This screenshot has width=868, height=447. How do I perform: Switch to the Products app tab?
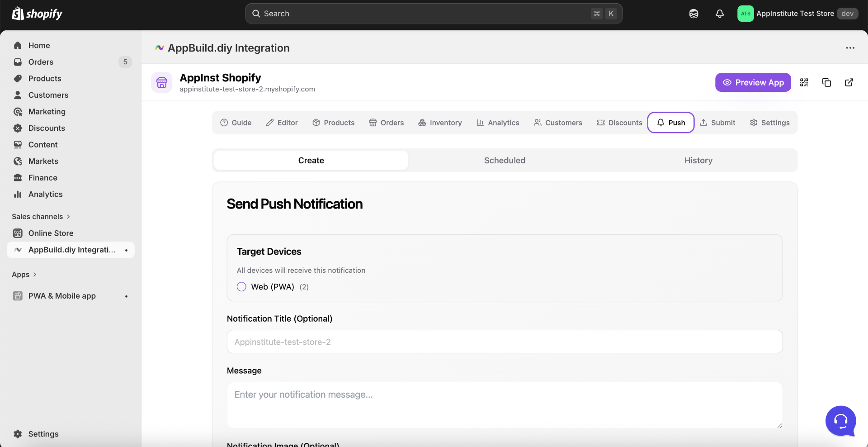[x=333, y=123]
